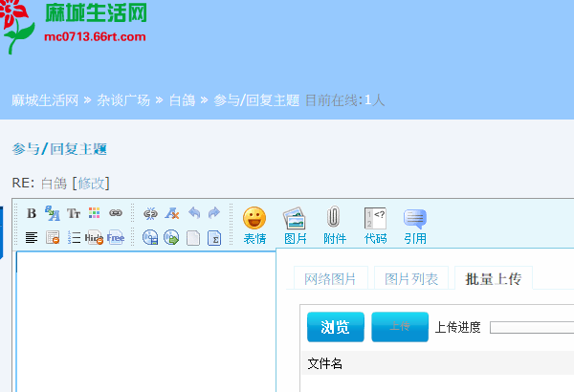Insert a 代码 code block

tap(375, 226)
